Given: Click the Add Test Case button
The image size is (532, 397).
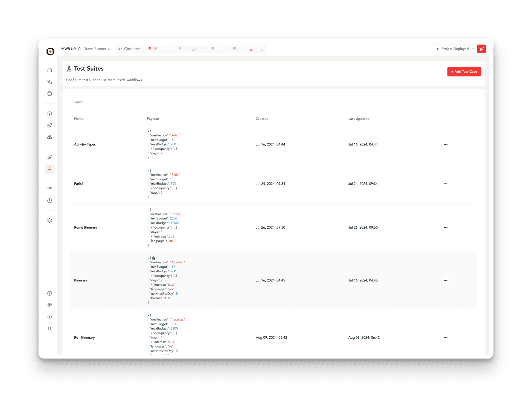Looking at the screenshot, I should pos(464,72).
